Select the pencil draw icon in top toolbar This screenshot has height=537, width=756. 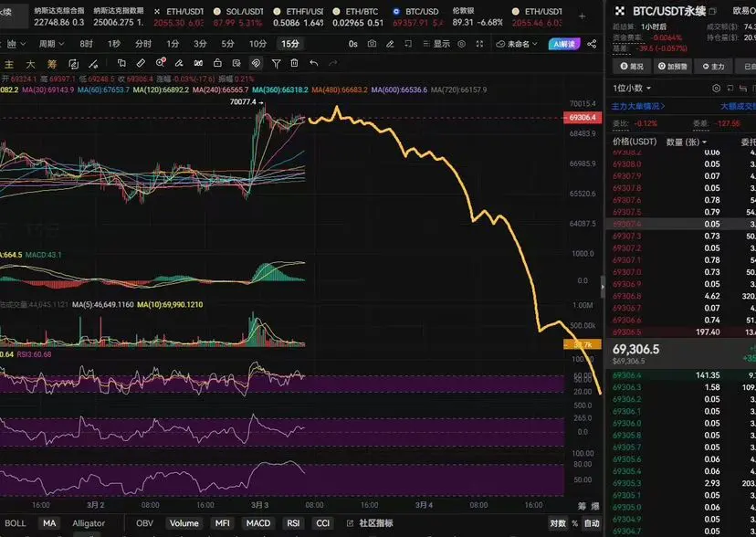click(390, 44)
